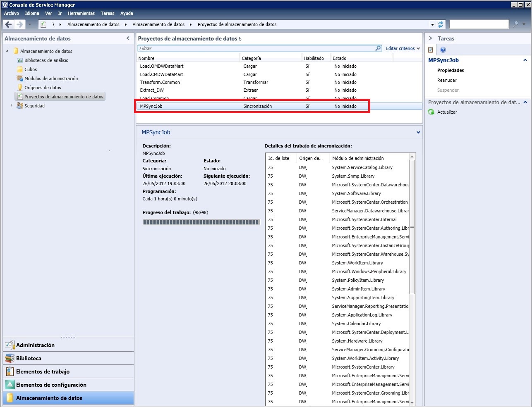Image resolution: width=532 pixels, height=407 pixels.
Task: Open the Tareas menu
Action: tap(108, 13)
